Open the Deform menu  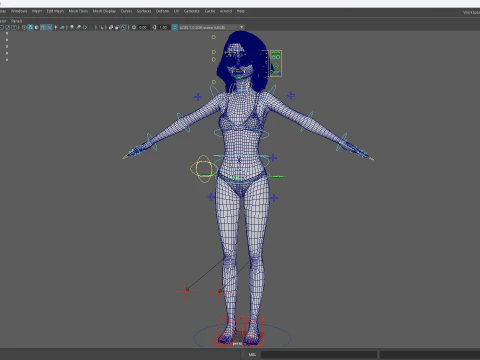click(x=162, y=11)
